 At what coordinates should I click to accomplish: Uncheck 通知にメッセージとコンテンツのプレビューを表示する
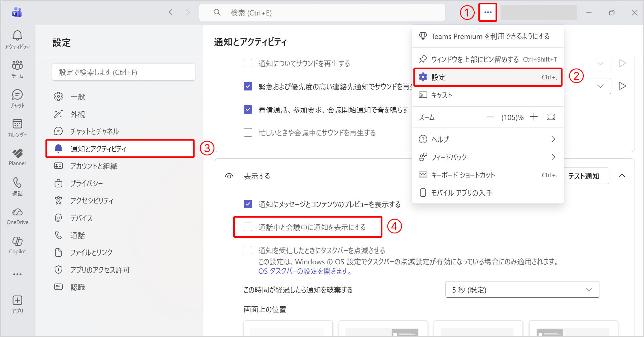click(x=248, y=204)
